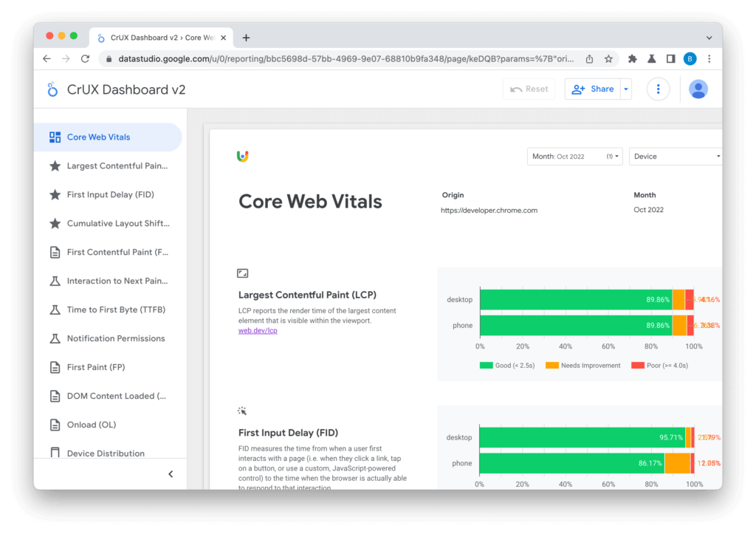Open Time to First Byte (TTFB) page
This screenshot has height=534, width=756.
[x=116, y=310]
